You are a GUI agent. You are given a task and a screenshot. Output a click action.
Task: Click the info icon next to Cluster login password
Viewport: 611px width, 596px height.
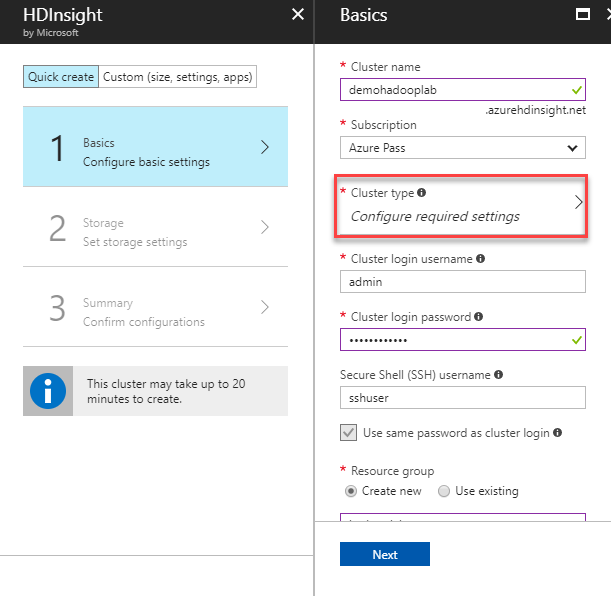[479, 317]
